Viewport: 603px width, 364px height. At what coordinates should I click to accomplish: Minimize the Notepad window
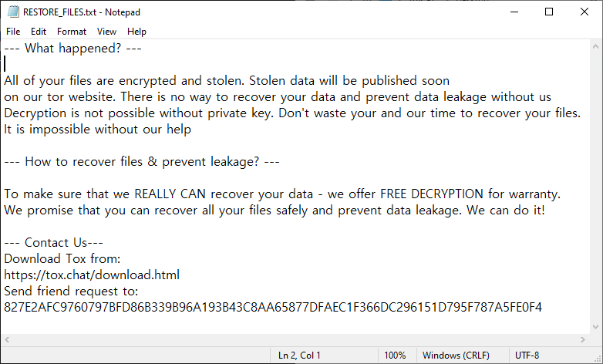click(x=514, y=12)
